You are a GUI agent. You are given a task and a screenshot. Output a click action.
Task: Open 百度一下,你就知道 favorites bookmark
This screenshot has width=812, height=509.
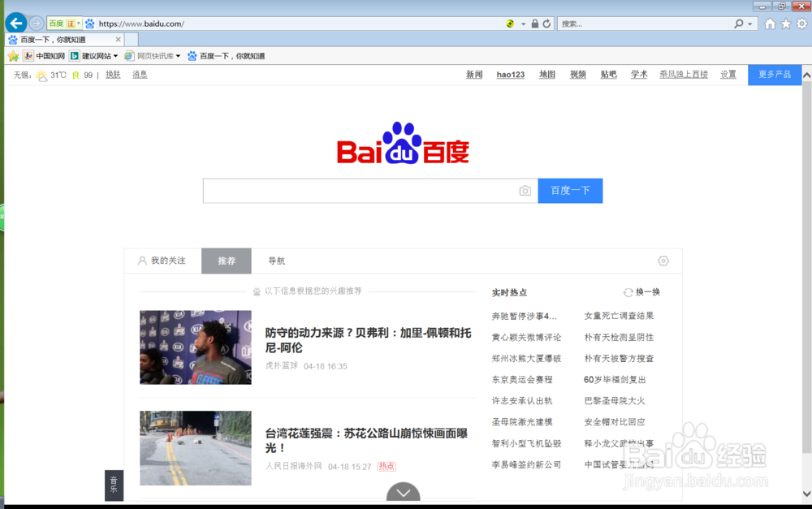click(227, 56)
